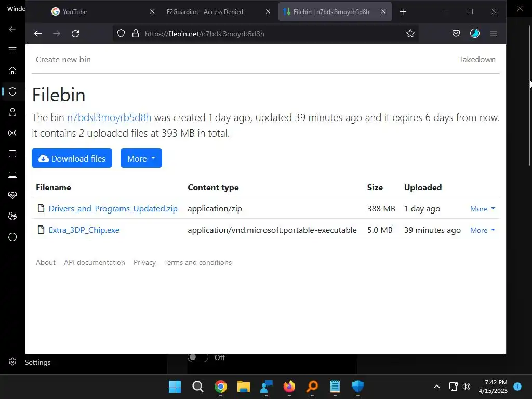Open Family options icon in sidebar
The width and height of the screenshot is (532, 399).
point(12,216)
